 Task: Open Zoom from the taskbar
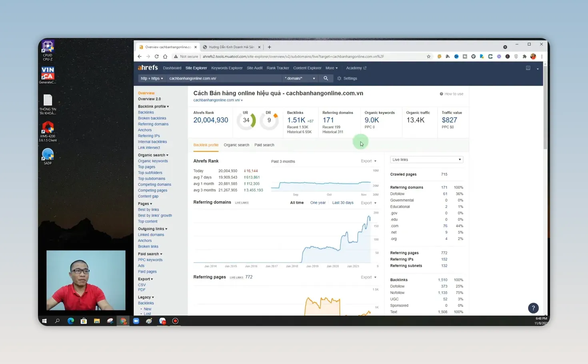click(136, 321)
